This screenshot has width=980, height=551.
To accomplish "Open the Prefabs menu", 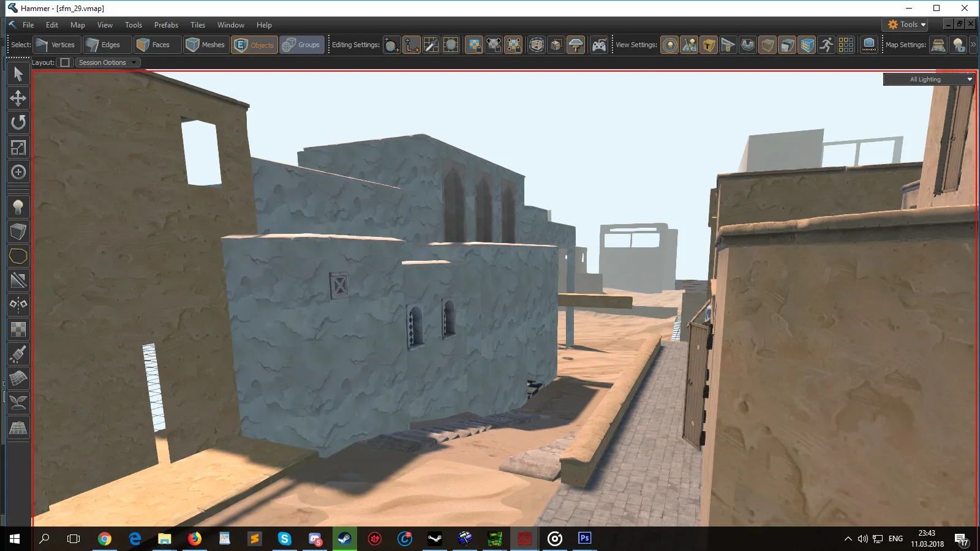I will [166, 25].
